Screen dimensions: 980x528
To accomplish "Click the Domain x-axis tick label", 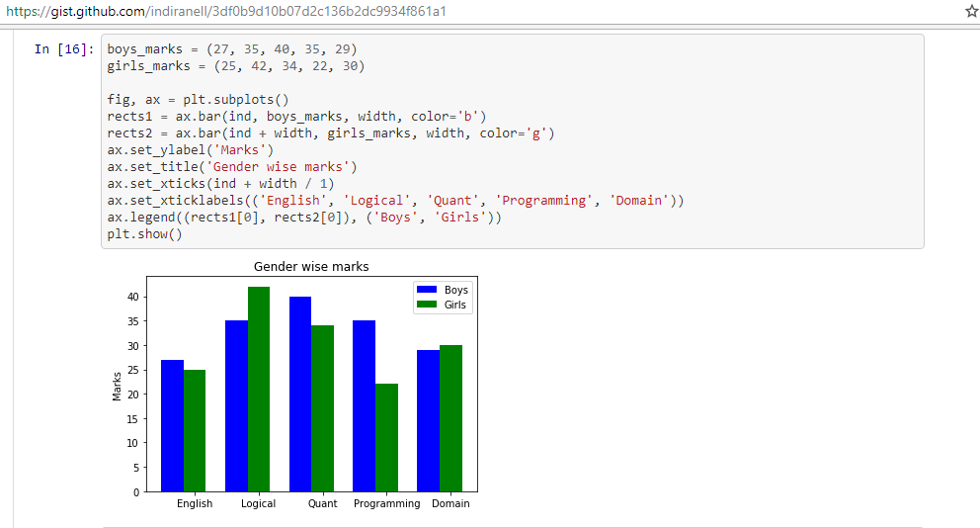I will tap(450, 503).
